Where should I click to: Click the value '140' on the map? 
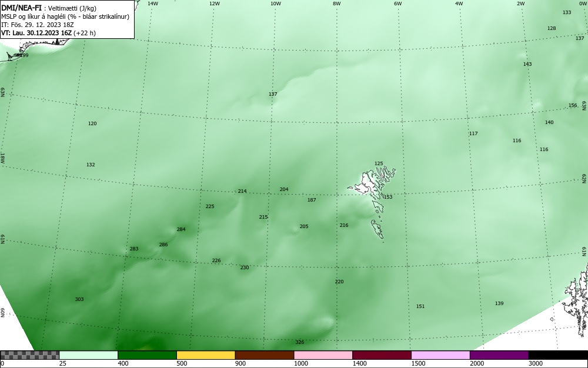click(x=549, y=122)
